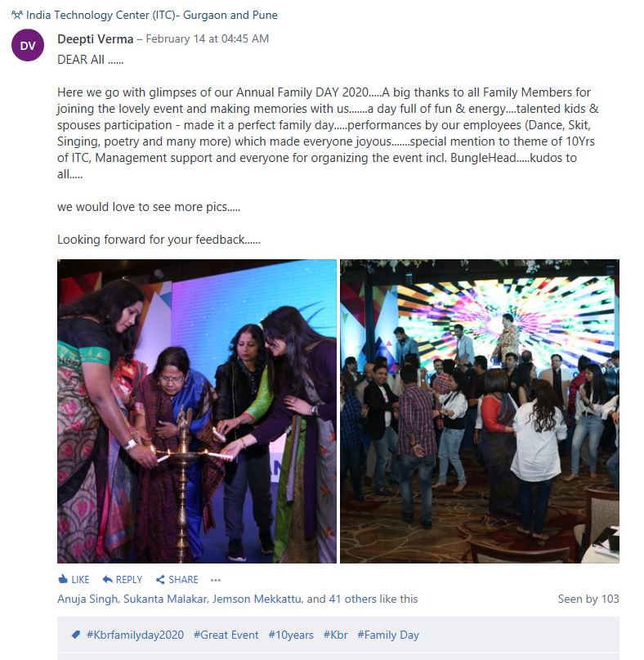This screenshot has height=660, width=644.
Task: Show the 41 others who liked
Action: point(352,599)
